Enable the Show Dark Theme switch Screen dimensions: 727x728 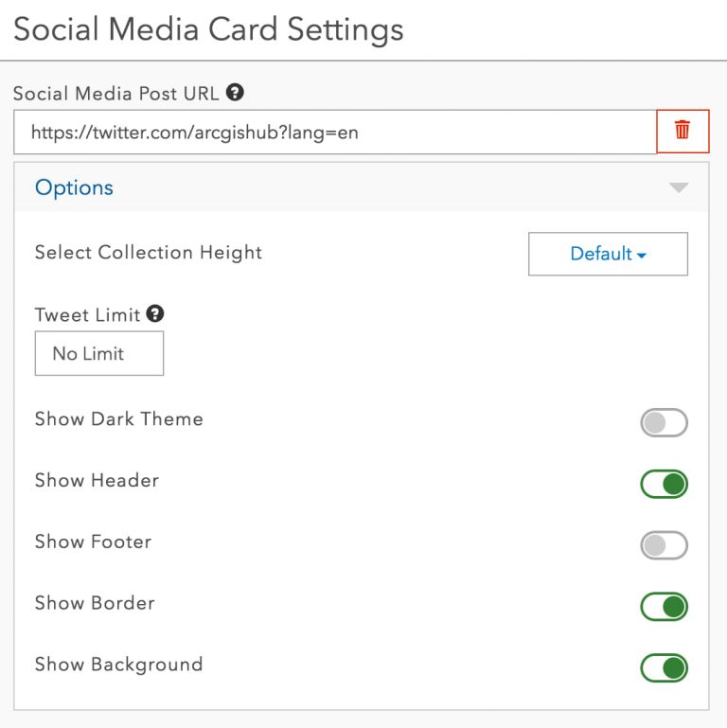click(664, 422)
